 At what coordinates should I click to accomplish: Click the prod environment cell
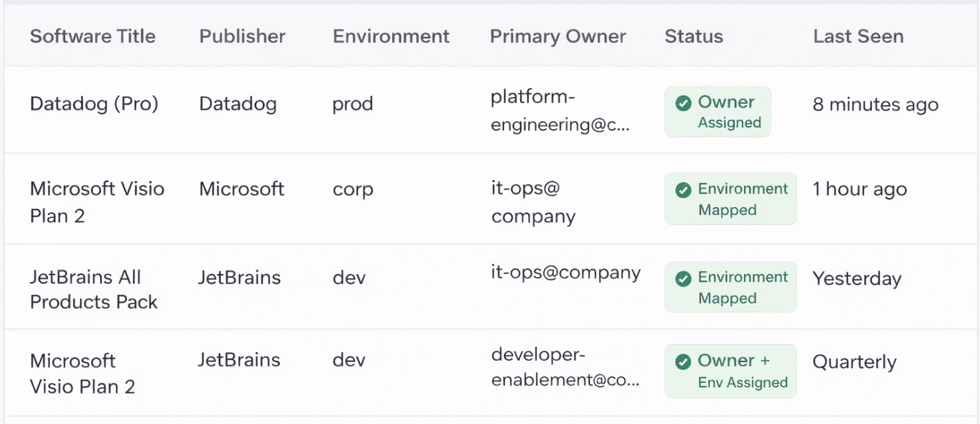pyautogui.click(x=353, y=104)
